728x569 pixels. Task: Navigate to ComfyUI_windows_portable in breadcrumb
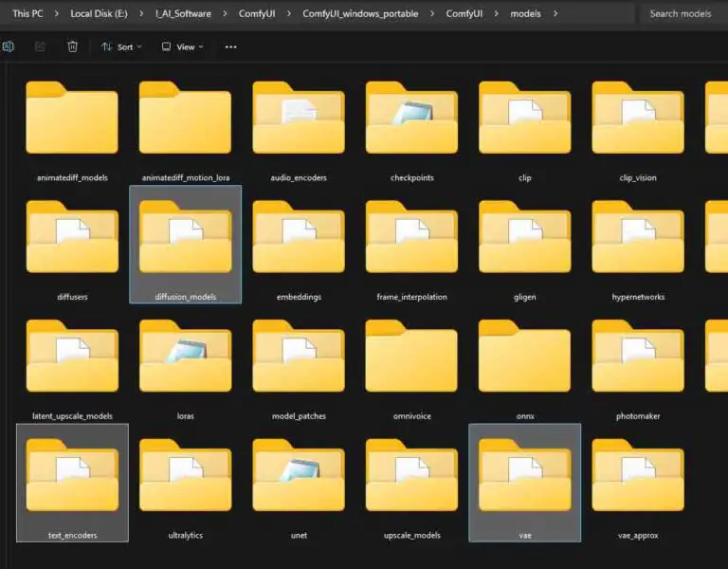360,14
